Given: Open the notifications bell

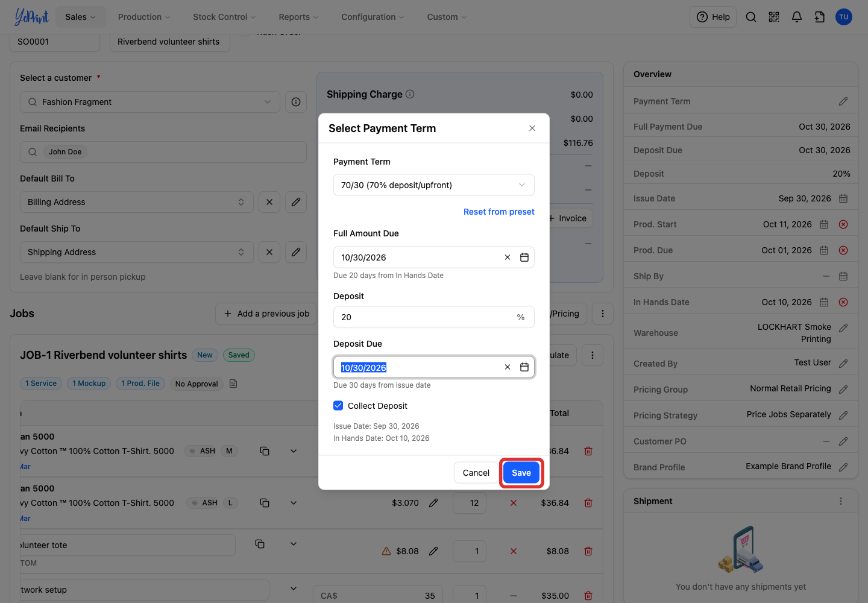Looking at the screenshot, I should click(x=797, y=17).
